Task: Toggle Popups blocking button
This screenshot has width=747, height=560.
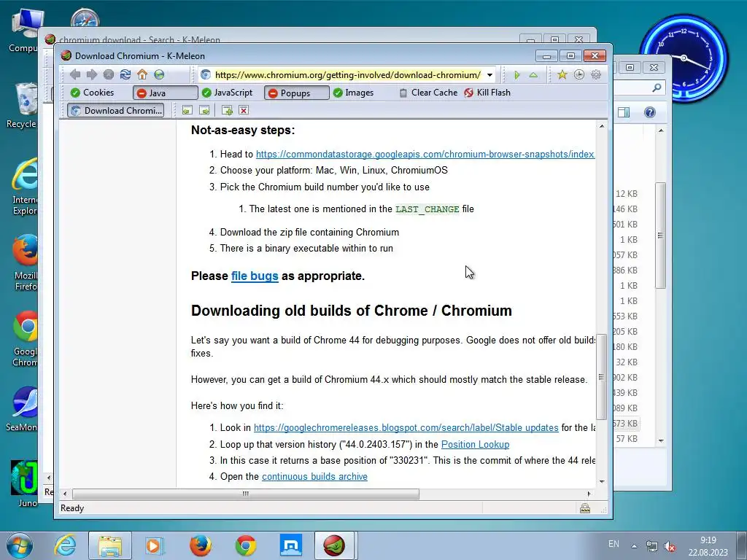Action: 296,93
